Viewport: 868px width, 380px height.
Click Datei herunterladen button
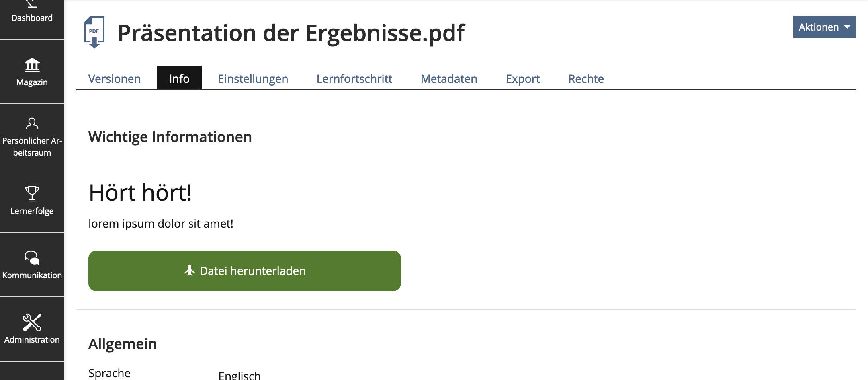point(244,271)
